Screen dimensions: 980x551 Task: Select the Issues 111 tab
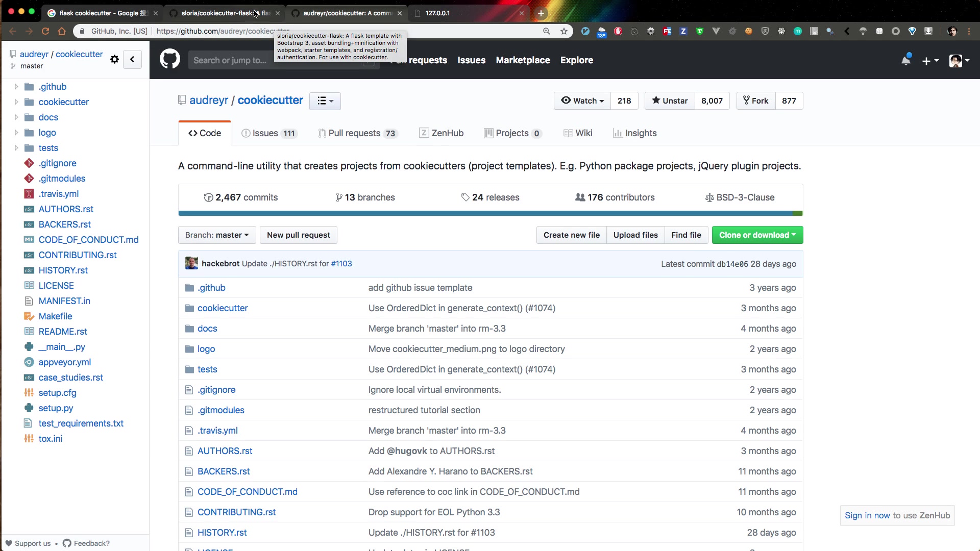pyautogui.click(x=268, y=133)
